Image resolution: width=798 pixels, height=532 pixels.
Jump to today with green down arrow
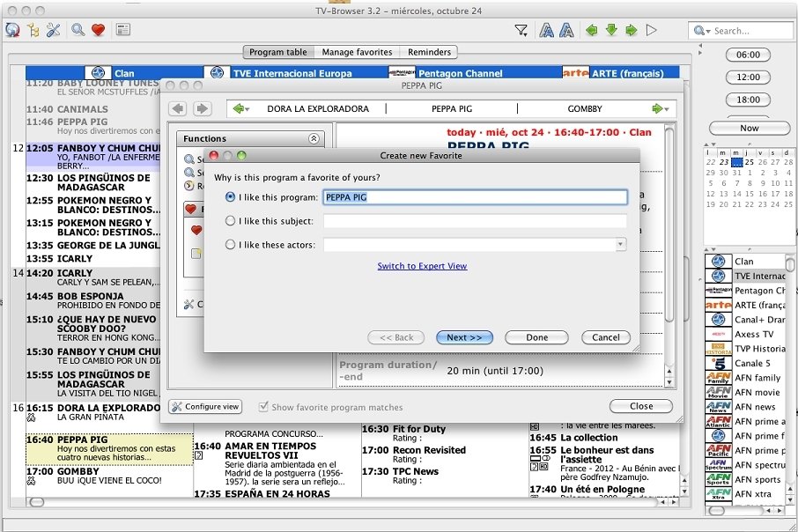611,30
